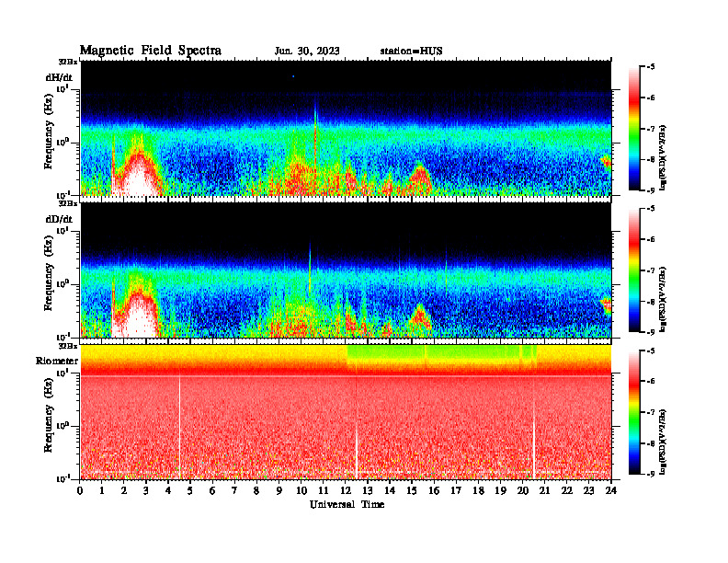Select the "dD/dt" panel label
This screenshot has height=563, width=728.
pos(59,219)
